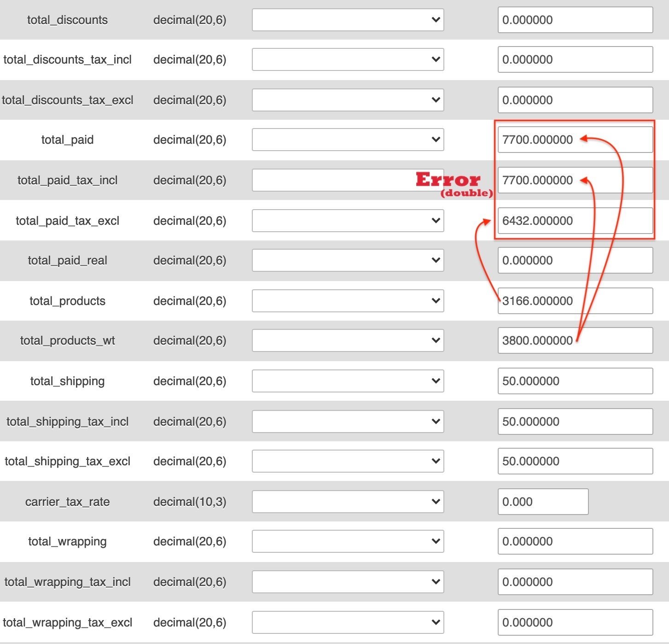Edit the total_products value 3166.000000
Image resolution: width=669 pixels, height=644 pixels.
[575, 301]
